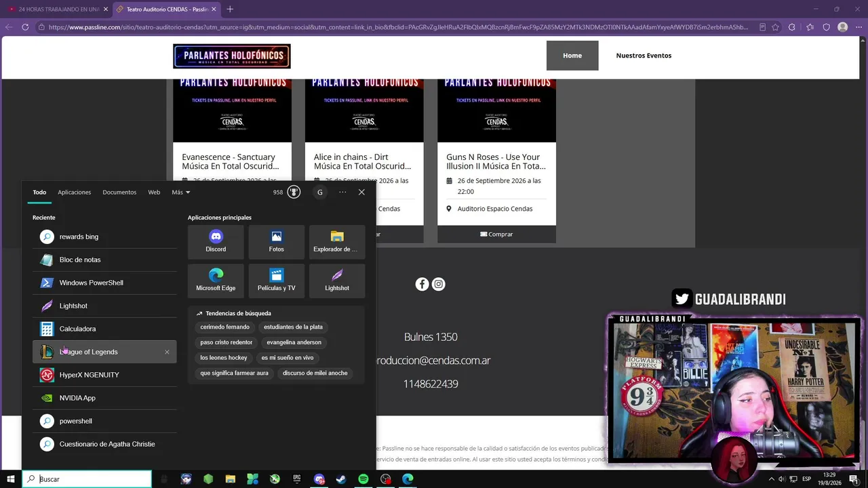Viewport: 868px width, 488px height.
Task: Search trending term 'paso cristo redentor'
Action: [226, 342]
